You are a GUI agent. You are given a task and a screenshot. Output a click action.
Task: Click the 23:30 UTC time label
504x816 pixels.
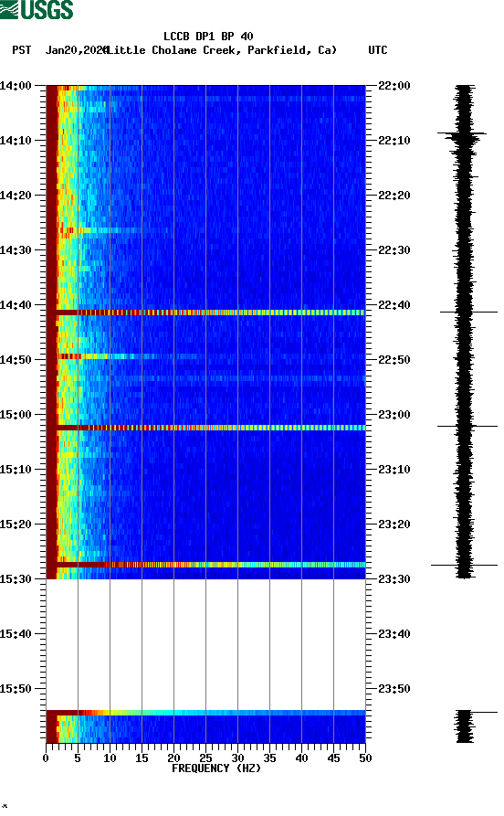point(394,579)
